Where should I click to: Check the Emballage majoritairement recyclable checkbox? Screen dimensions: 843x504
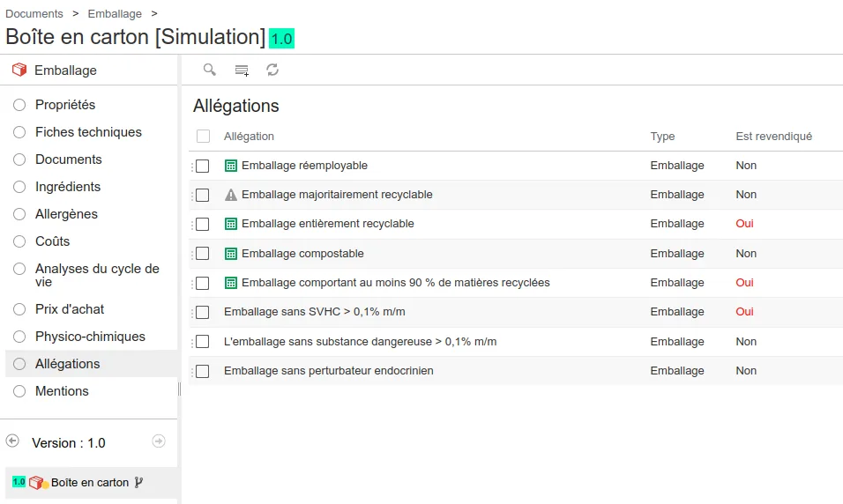(203, 195)
